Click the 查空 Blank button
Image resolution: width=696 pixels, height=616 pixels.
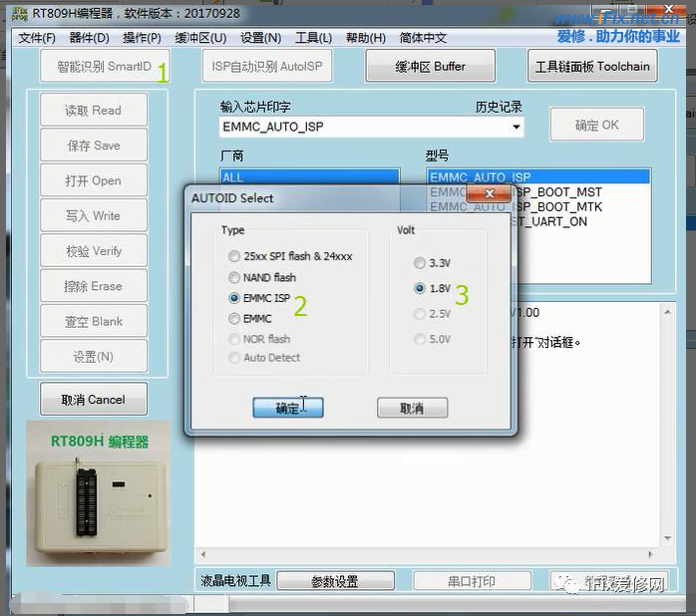click(x=93, y=321)
